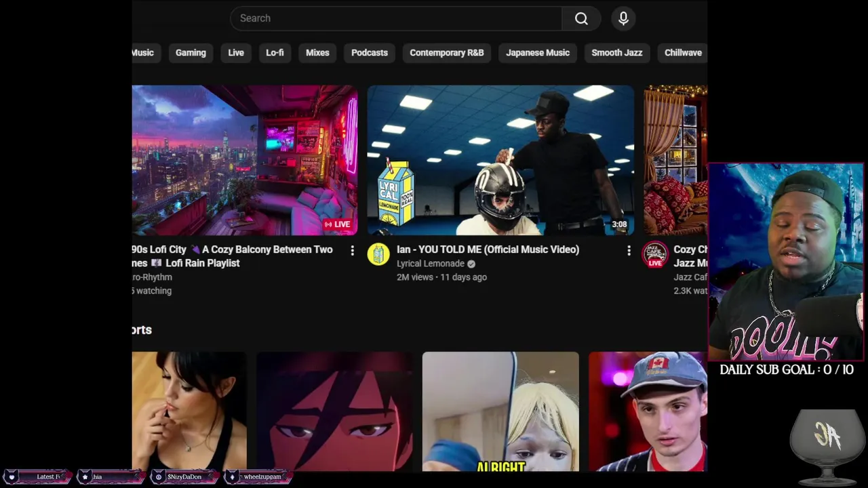868x488 pixels.
Task: Open the animated character Short
Action: pyautogui.click(x=334, y=411)
